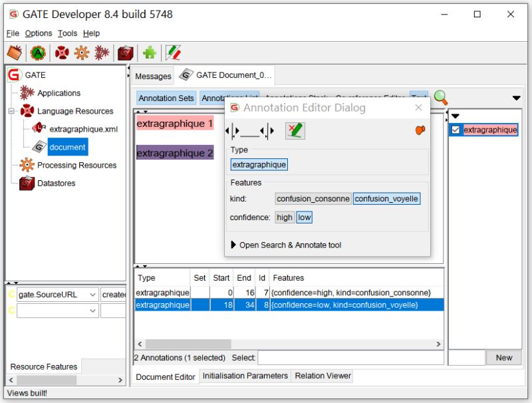Viewport: 532px width, 403px height.
Task: Click the delete annotation pencil icon
Action: [295, 131]
